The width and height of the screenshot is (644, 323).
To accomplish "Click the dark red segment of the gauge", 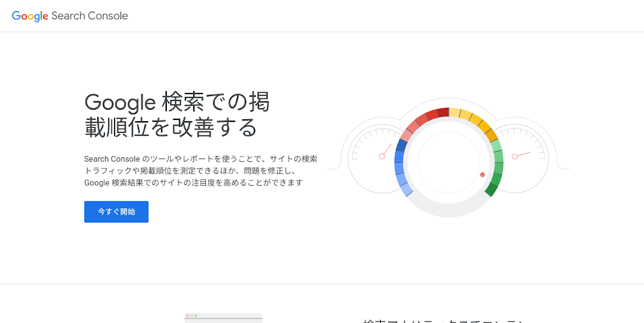I will pyautogui.click(x=442, y=113).
